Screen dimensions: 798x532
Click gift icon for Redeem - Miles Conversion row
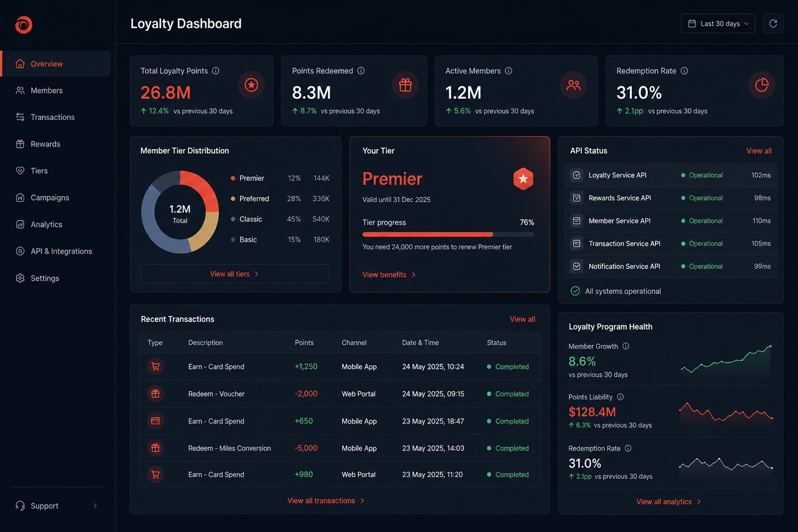tap(155, 448)
